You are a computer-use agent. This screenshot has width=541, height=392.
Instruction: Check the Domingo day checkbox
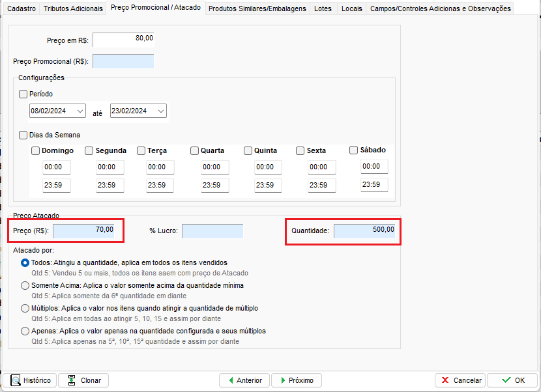coord(36,150)
